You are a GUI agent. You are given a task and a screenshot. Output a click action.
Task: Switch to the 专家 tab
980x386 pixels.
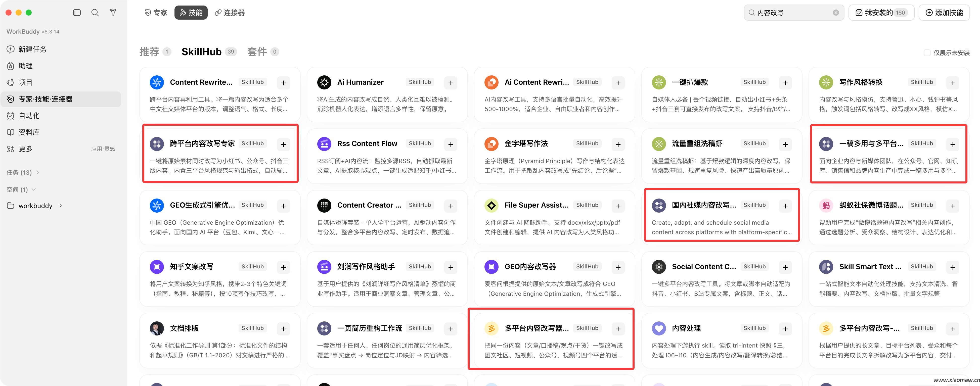156,13
